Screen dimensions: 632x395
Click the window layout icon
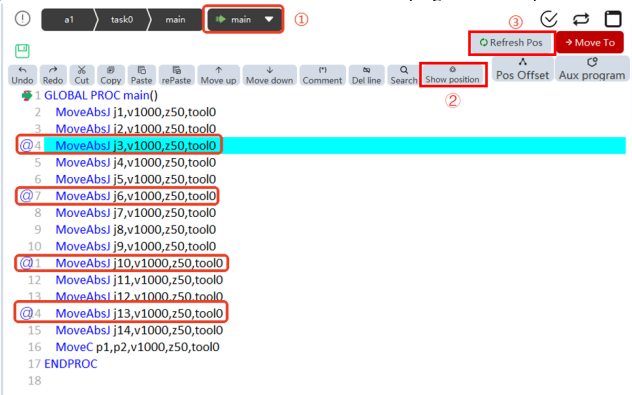pyautogui.click(x=613, y=19)
